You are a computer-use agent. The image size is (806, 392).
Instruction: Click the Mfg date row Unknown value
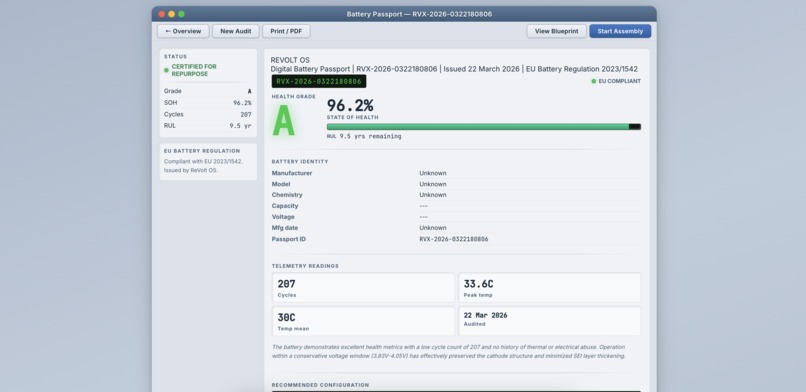433,228
